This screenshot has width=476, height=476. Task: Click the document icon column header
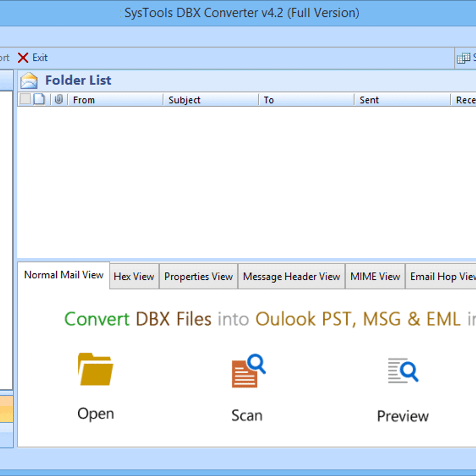coord(39,99)
